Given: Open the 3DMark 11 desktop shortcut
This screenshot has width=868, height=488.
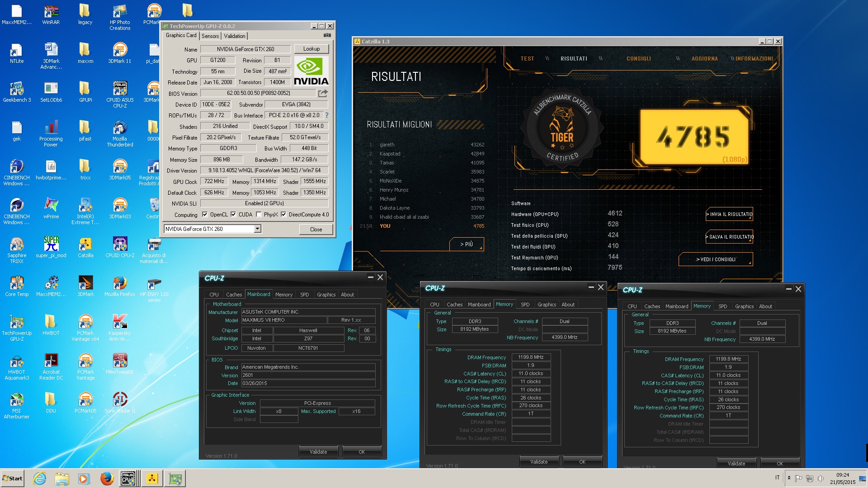Looking at the screenshot, I should [x=120, y=53].
